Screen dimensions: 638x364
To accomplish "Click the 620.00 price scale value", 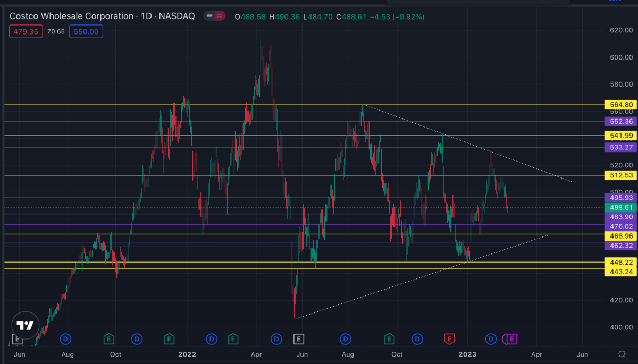I will pos(621,30).
